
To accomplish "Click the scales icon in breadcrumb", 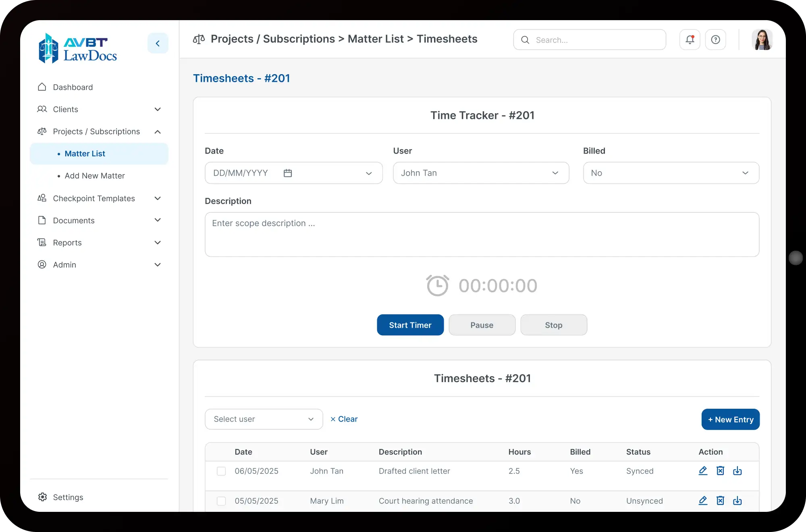I will [x=199, y=39].
